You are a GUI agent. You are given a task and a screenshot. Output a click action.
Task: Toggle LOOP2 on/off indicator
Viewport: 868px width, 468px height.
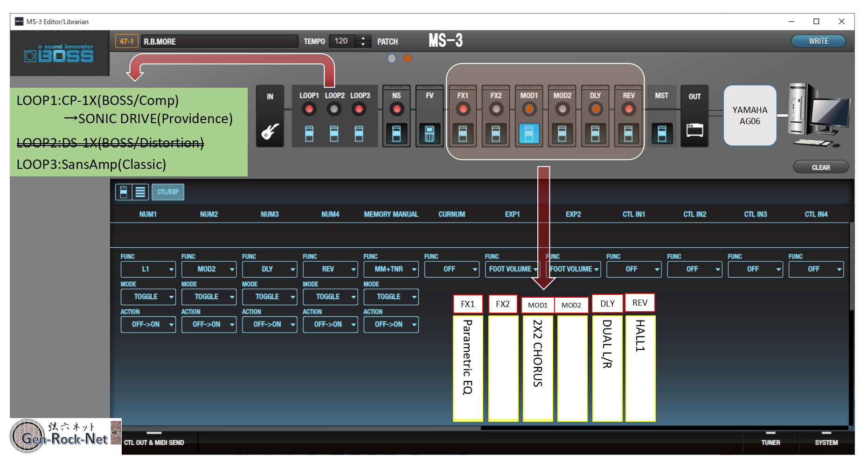click(x=334, y=109)
